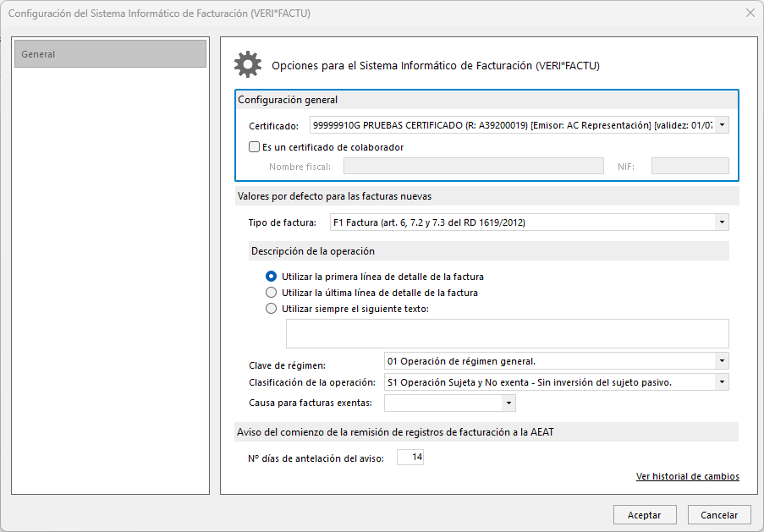
Task: Click the 'Clave de régimen:' label
Action: (x=287, y=365)
